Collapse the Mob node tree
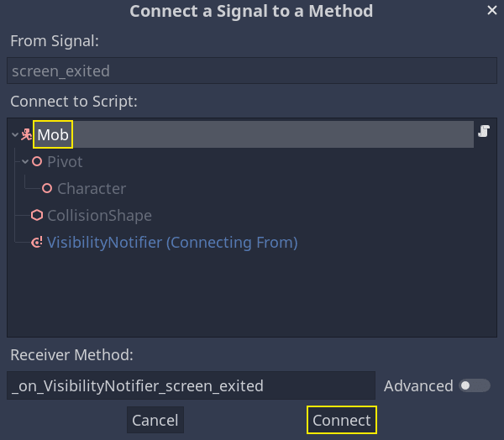This screenshot has width=504, height=440. pyautogui.click(x=15, y=134)
